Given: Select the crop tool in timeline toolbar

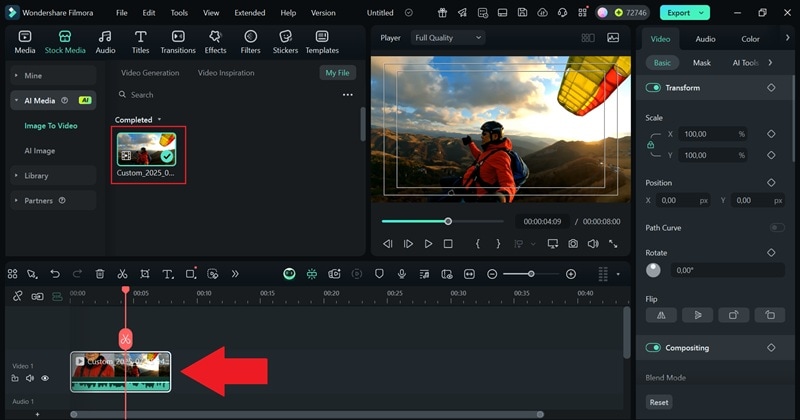Looking at the screenshot, I should [x=145, y=274].
